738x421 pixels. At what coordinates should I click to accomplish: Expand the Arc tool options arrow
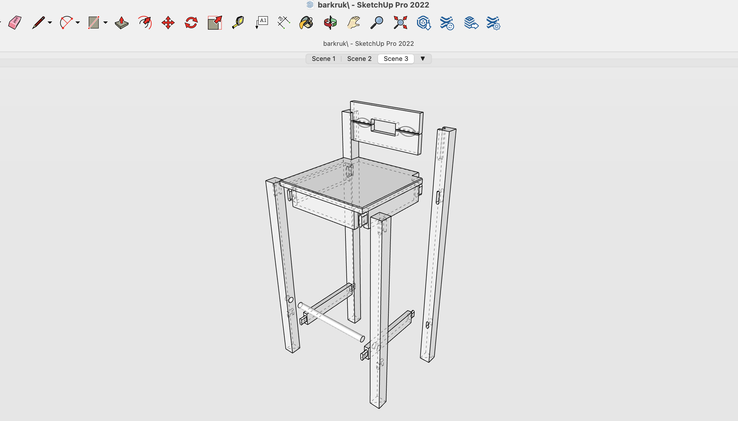coord(78,22)
